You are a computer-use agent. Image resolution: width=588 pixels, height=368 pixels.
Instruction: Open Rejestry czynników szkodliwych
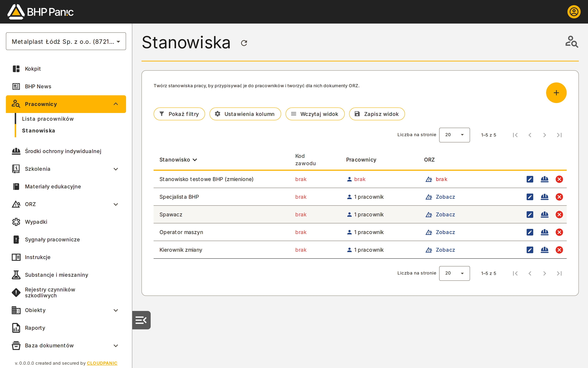66,293
